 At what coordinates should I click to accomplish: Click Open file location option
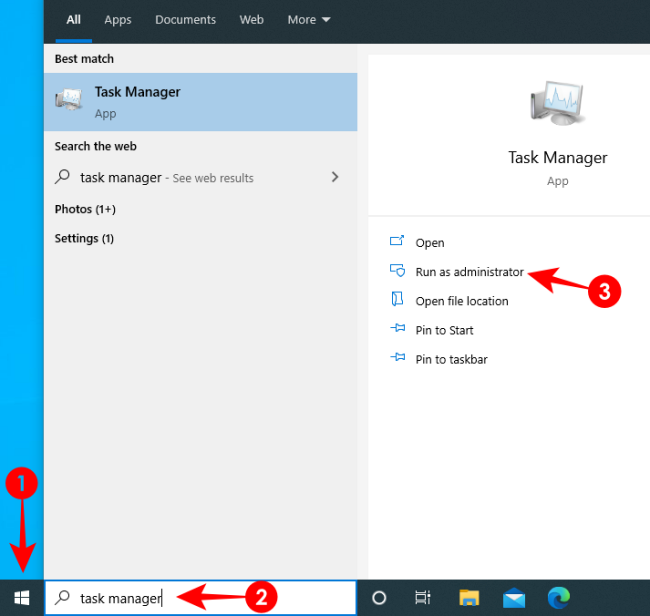tap(461, 301)
